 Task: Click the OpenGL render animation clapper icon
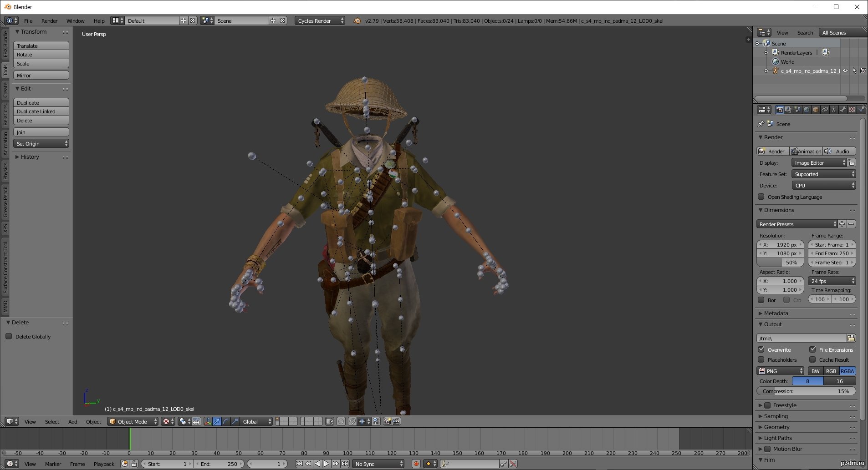point(396,421)
